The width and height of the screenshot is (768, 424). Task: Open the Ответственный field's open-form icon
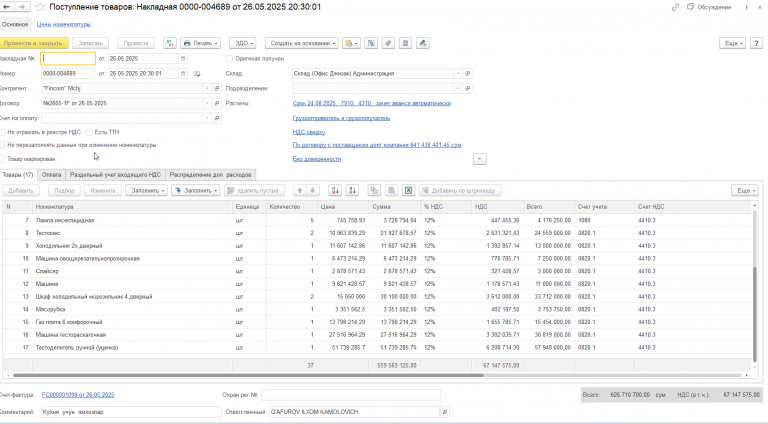click(x=445, y=412)
